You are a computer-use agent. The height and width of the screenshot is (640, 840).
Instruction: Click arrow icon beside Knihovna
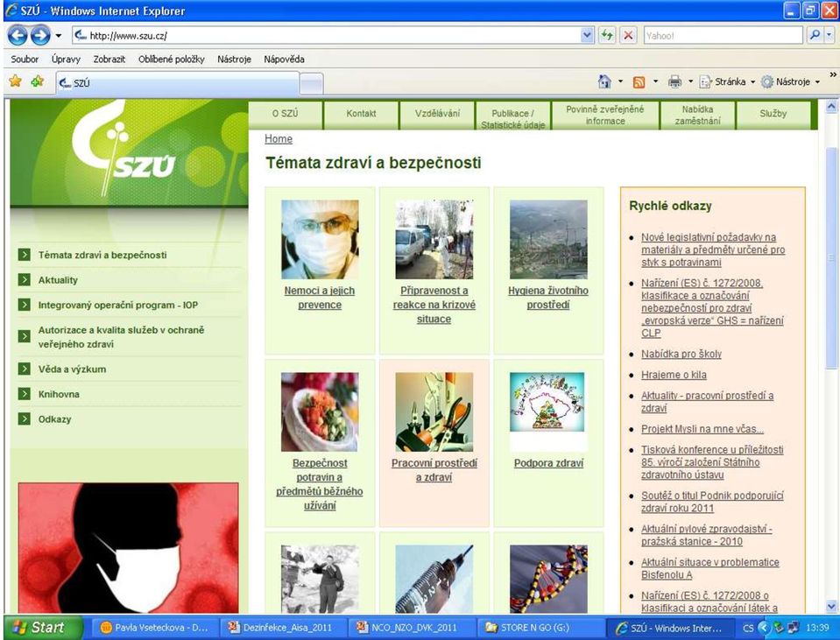25,394
